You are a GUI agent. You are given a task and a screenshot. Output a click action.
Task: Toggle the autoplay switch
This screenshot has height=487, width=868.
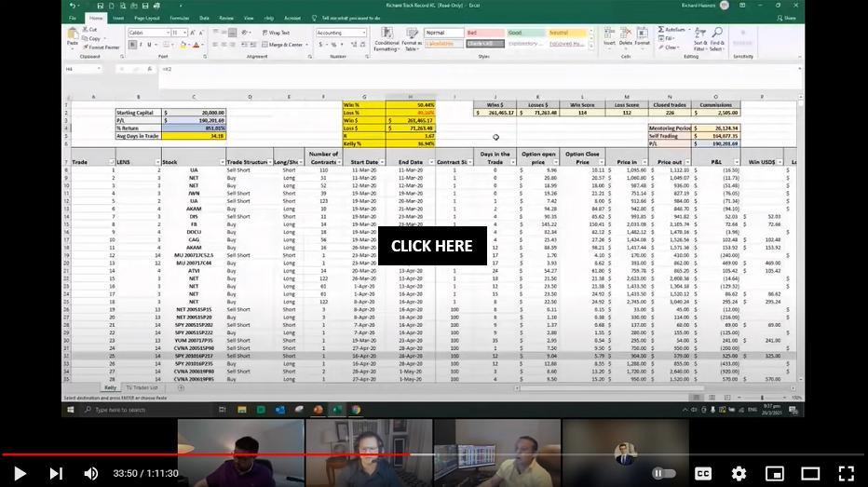click(663, 473)
